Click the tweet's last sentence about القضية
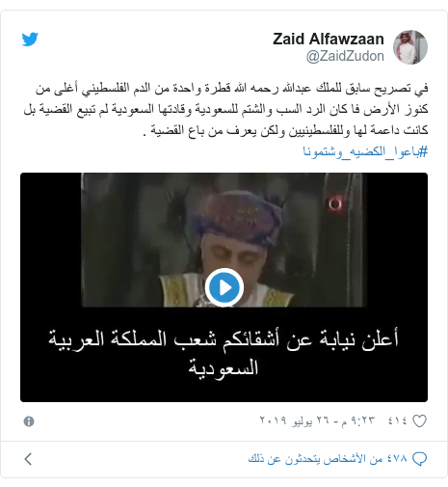The height and width of the screenshot is (487, 448). [214, 130]
